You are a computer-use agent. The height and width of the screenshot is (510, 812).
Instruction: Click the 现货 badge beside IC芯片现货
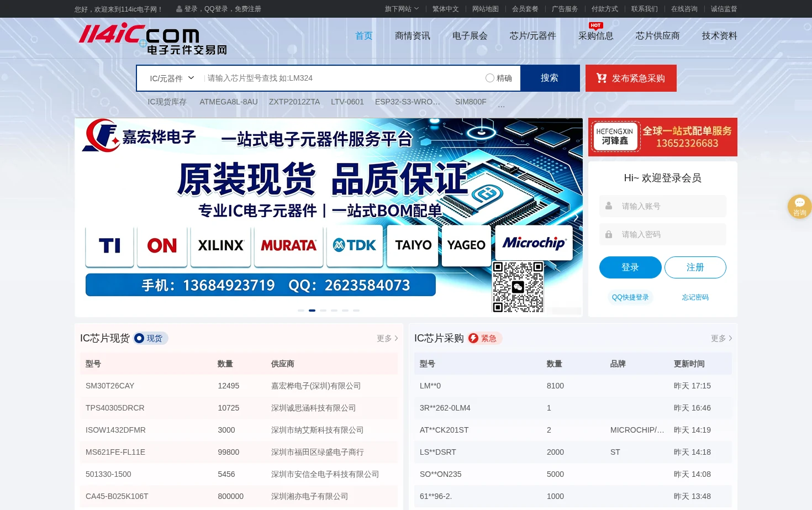[x=150, y=338]
